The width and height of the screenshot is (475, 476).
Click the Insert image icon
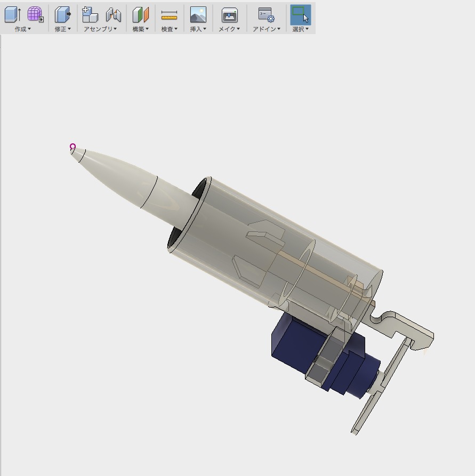pyautogui.click(x=198, y=14)
